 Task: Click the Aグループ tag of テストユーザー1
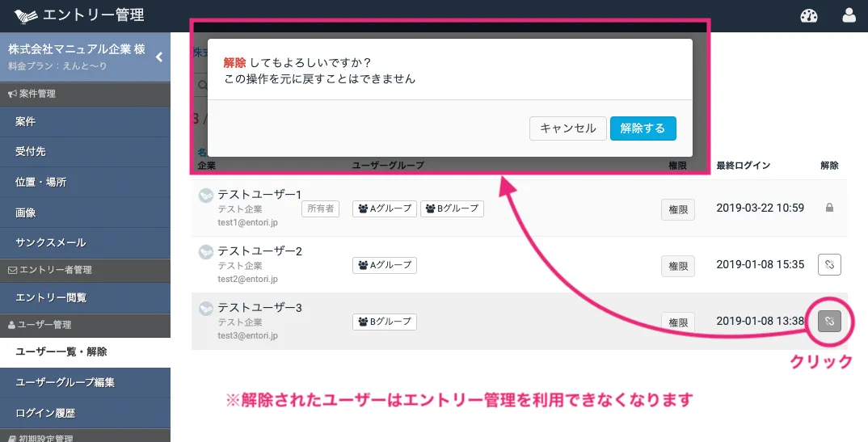pos(385,208)
